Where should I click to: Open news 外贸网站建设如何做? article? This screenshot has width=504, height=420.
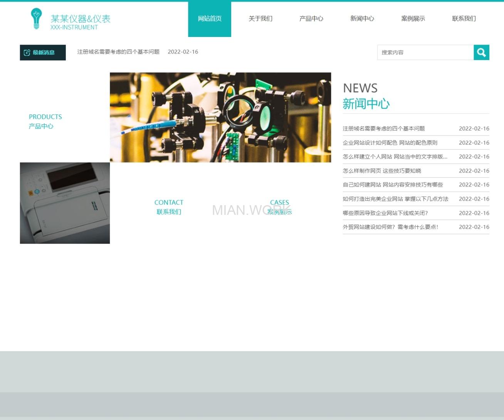[x=390, y=227]
